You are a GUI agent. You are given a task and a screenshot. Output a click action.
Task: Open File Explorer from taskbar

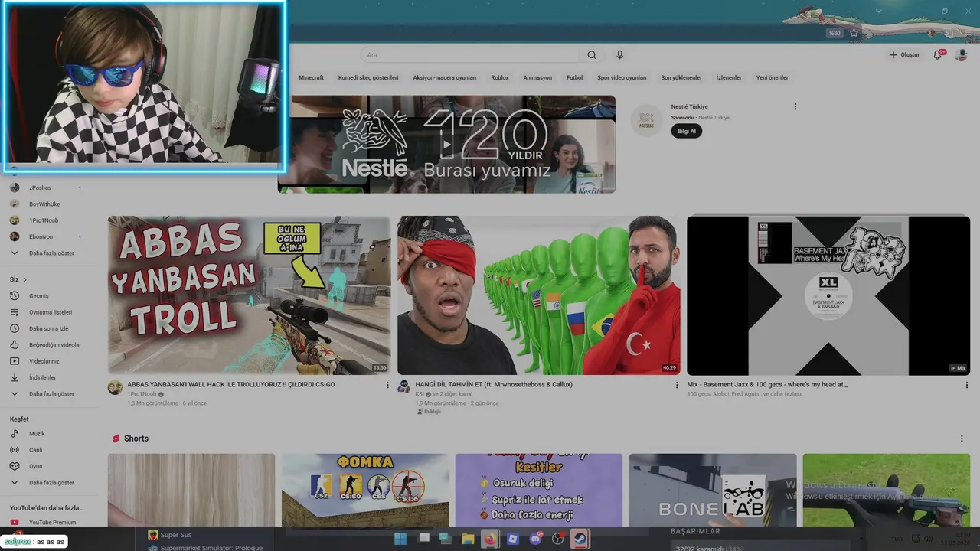(468, 539)
